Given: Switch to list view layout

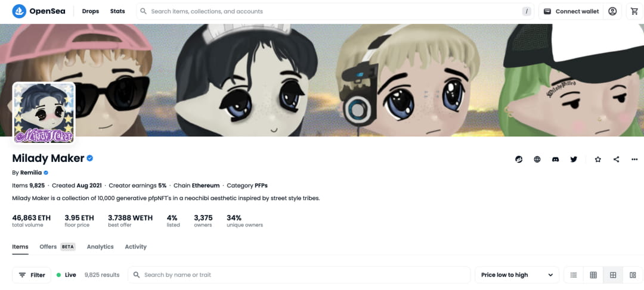Looking at the screenshot, I should 574,275.
